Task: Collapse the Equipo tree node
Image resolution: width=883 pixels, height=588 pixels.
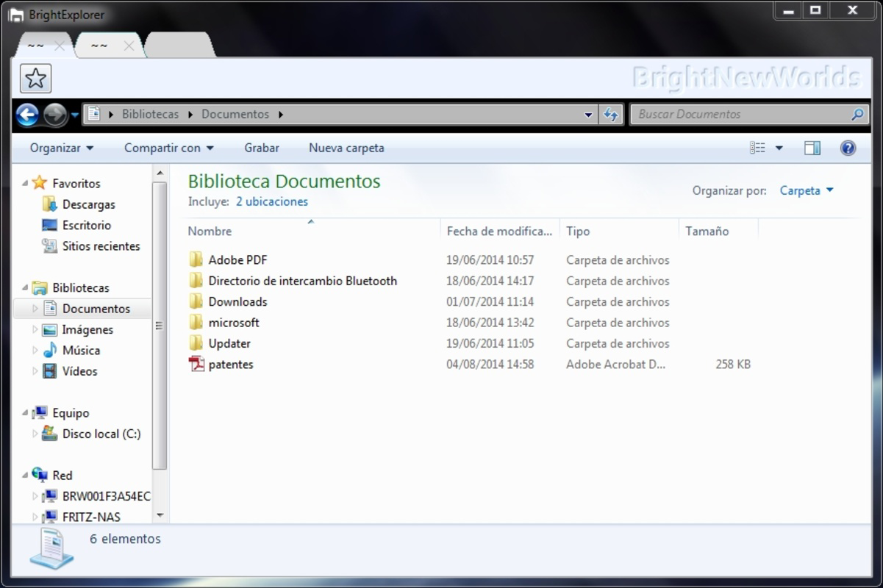Action: 24,413
